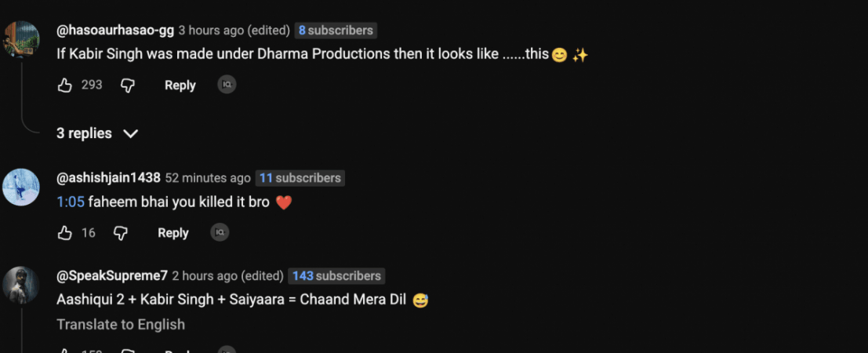The width and height of the screenshot is (868, 353).
Task: Open the hasoaurhasao-gg profile avatar
Action: coord(21,39)
